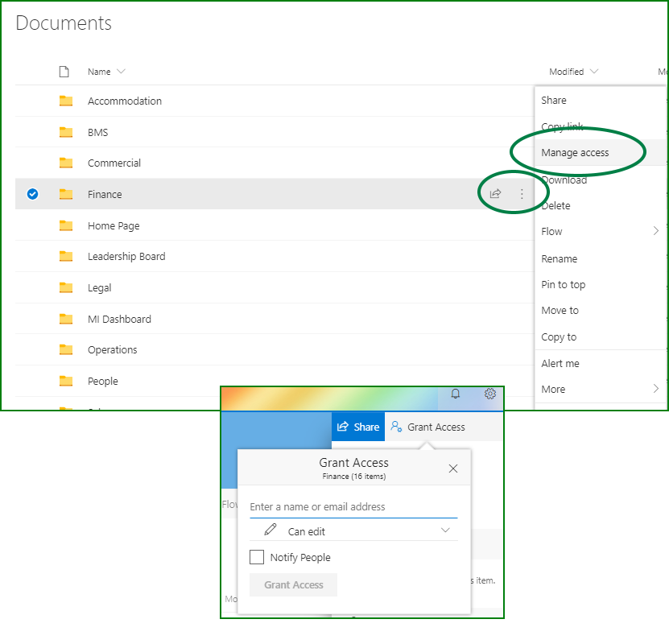Open the settings gear in the header
Viewport: 669px width, 644px height.
[489, 393]
